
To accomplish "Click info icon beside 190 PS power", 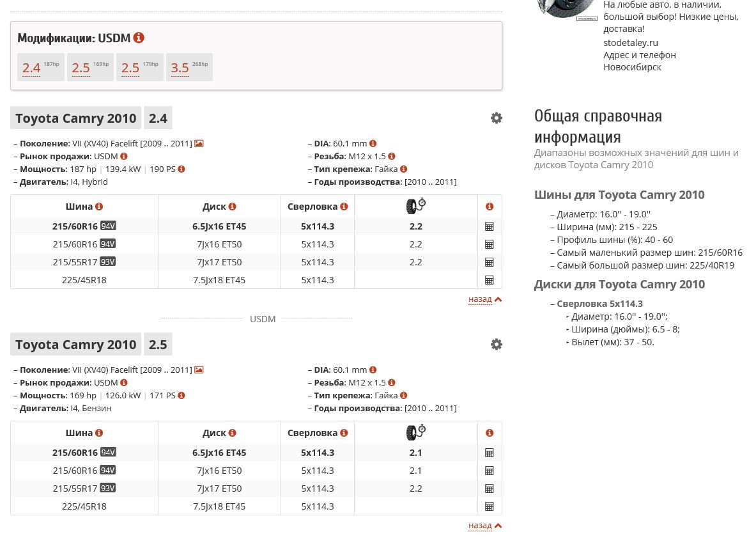I will click(181, 169).
